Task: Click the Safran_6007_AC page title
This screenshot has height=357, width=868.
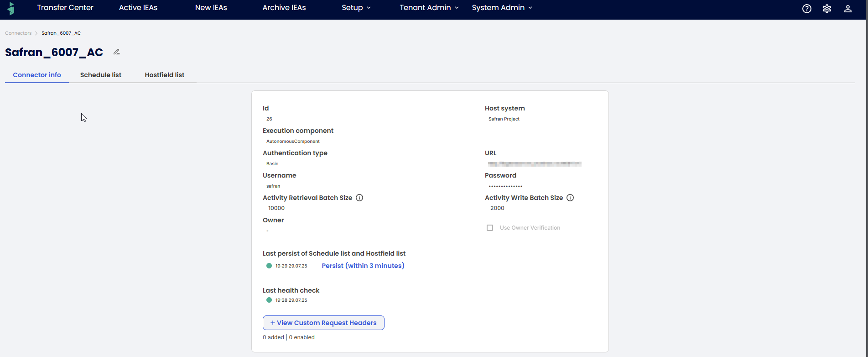Action: tap(54, 52)
